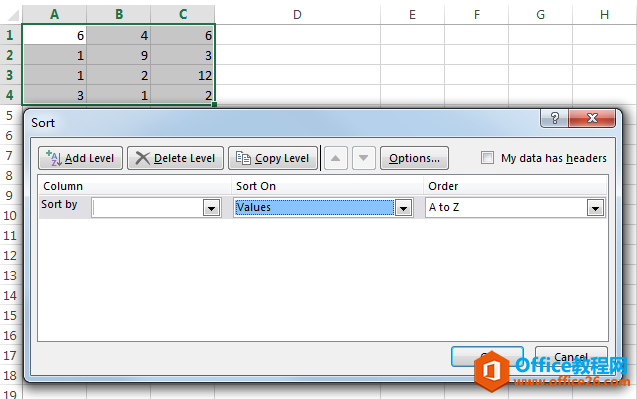Select row 10 header
This screenshot has width=637, height=399.
10,215
